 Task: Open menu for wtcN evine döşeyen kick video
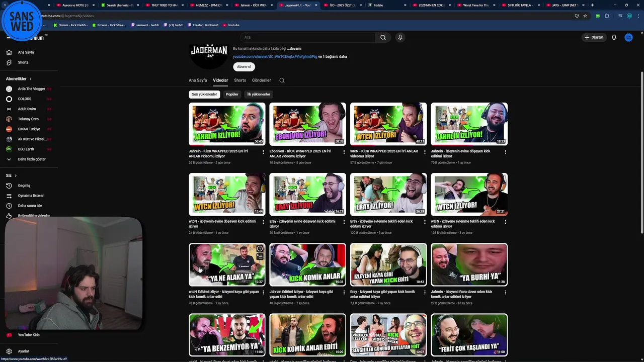tap(263, 222)
